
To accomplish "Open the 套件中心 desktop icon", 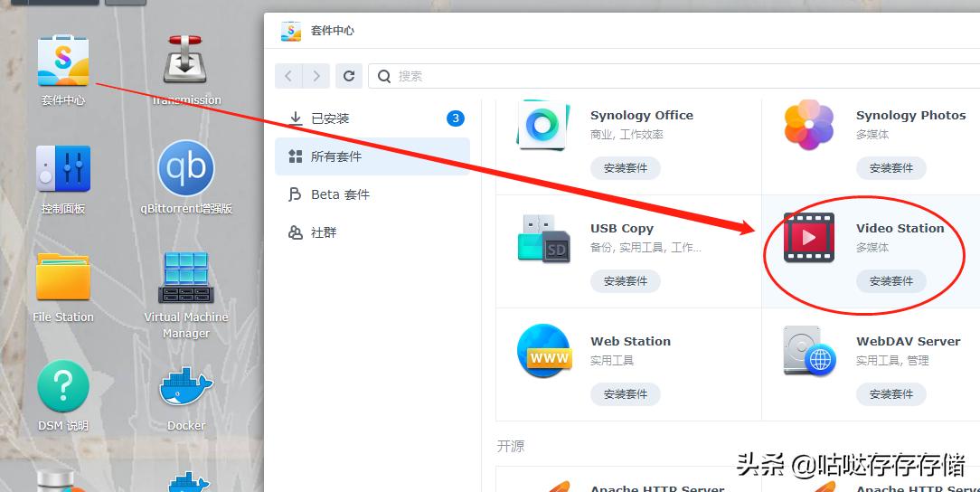I will 63,61.
